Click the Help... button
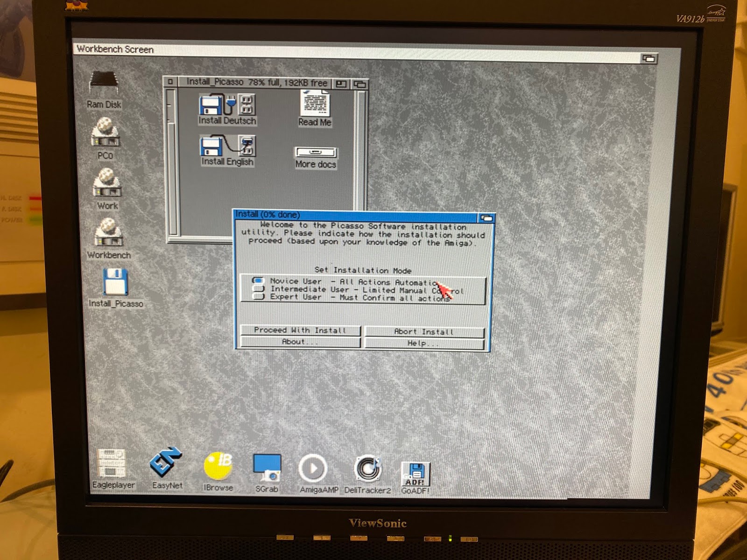This screenshot has width=747, height=560. point(424,343)
